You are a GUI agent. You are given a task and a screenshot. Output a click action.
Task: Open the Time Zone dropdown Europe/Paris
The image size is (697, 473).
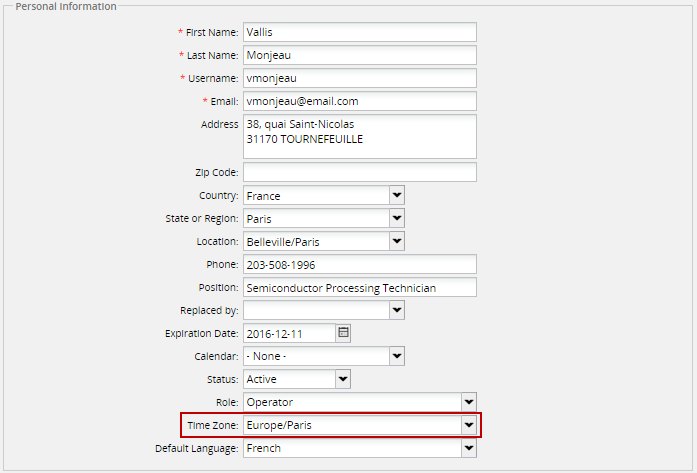tap(468, 425)
